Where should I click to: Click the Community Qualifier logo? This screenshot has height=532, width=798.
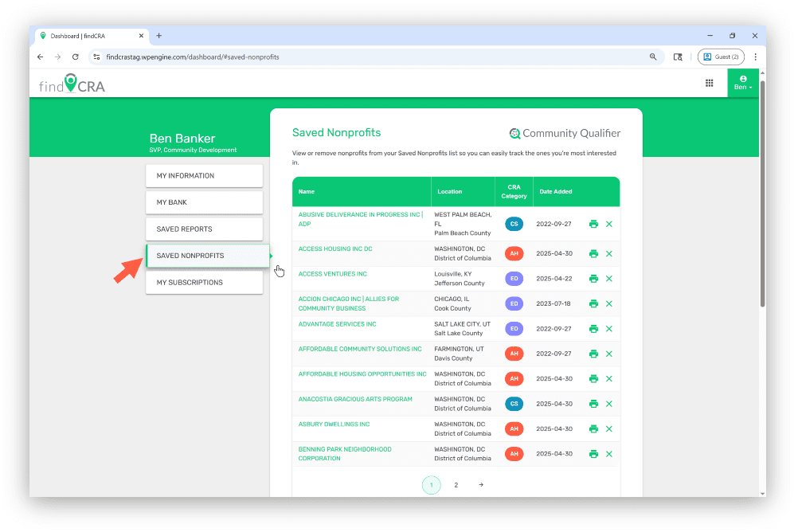point(565,133)
